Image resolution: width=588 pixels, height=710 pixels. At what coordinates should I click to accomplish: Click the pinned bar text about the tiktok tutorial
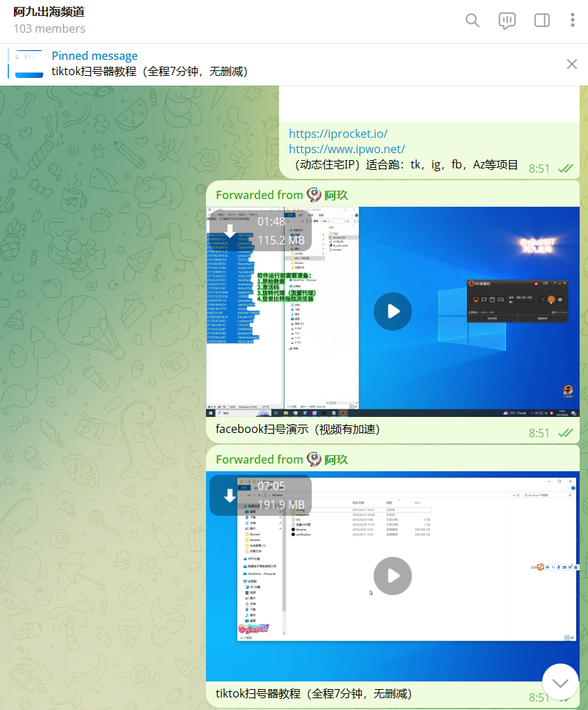150,72
